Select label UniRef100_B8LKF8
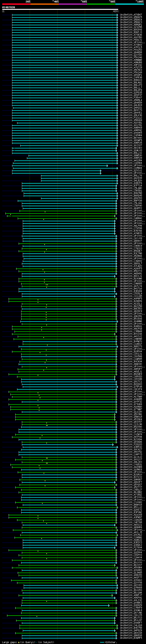Image resolution: width=146 pixels, height=644 pixels. tap(131, 90)
